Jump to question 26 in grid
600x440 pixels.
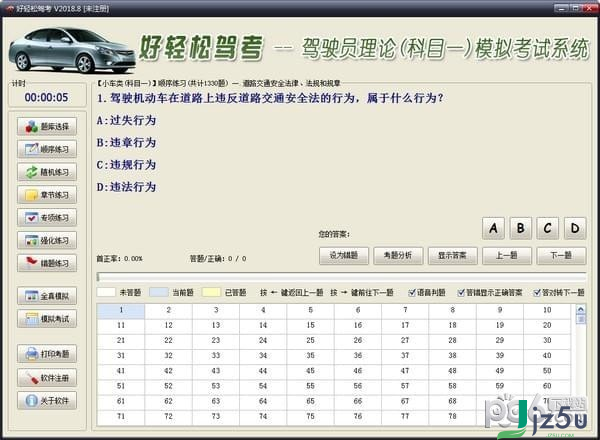[358, 341]
